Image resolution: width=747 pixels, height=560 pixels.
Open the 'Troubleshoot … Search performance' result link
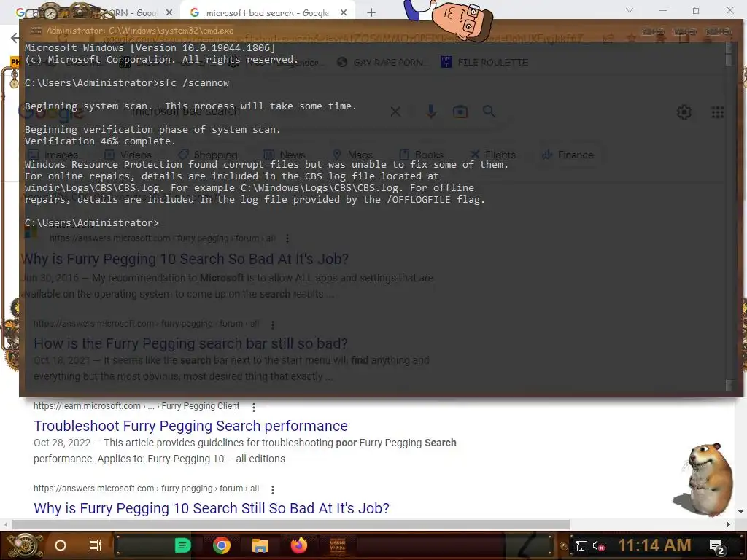(190, 425)
